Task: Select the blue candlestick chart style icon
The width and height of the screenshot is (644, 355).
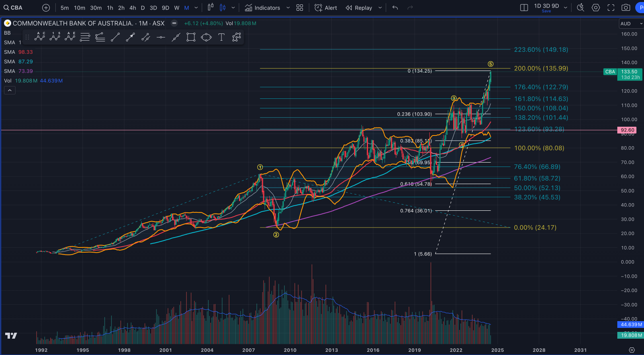Action: pyautogui.click(x=223, y=8)
